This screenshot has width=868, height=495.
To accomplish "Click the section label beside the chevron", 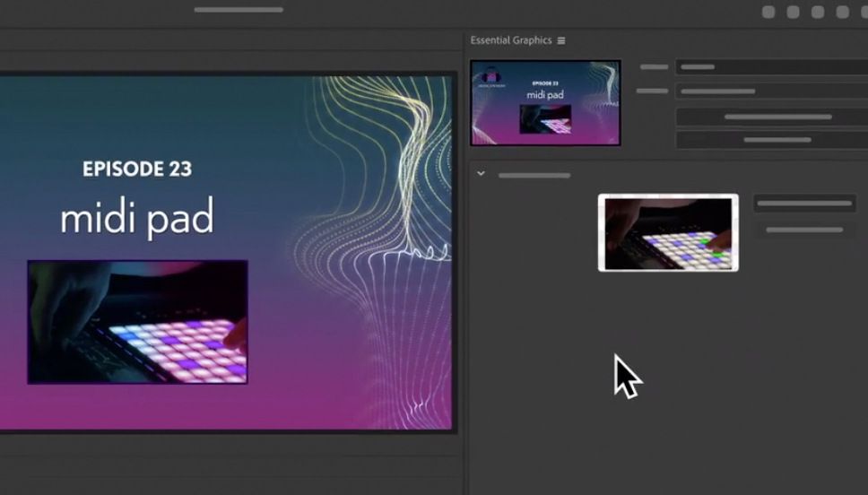I will 534,176.
